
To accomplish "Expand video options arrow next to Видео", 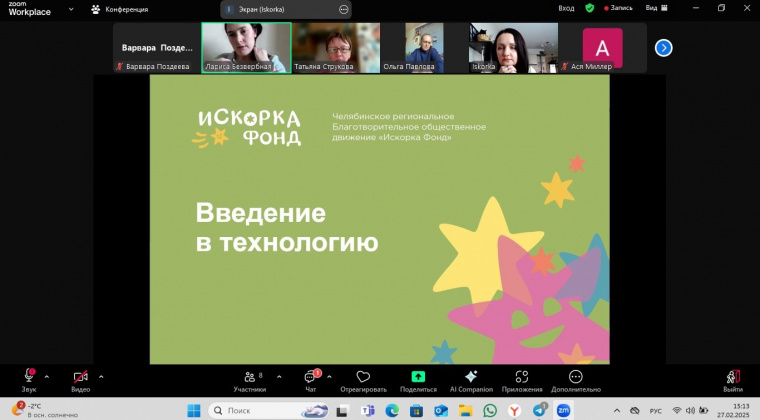I will coord(101,376).
